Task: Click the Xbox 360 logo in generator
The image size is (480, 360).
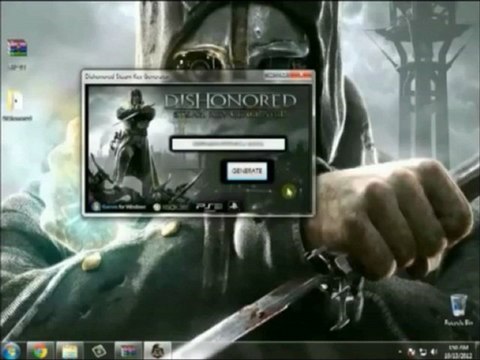Action: (170, 207)
